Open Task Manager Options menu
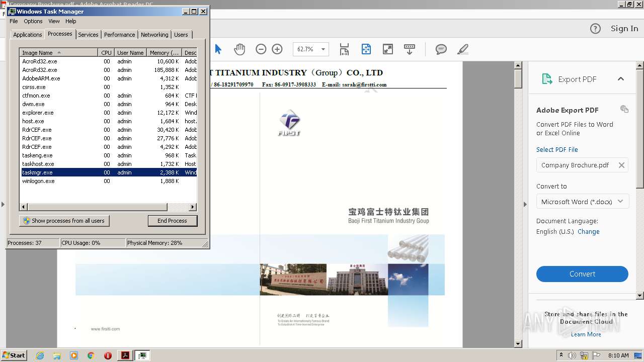Viewport: 644px width, 362px height. click(x=33, y=21)
